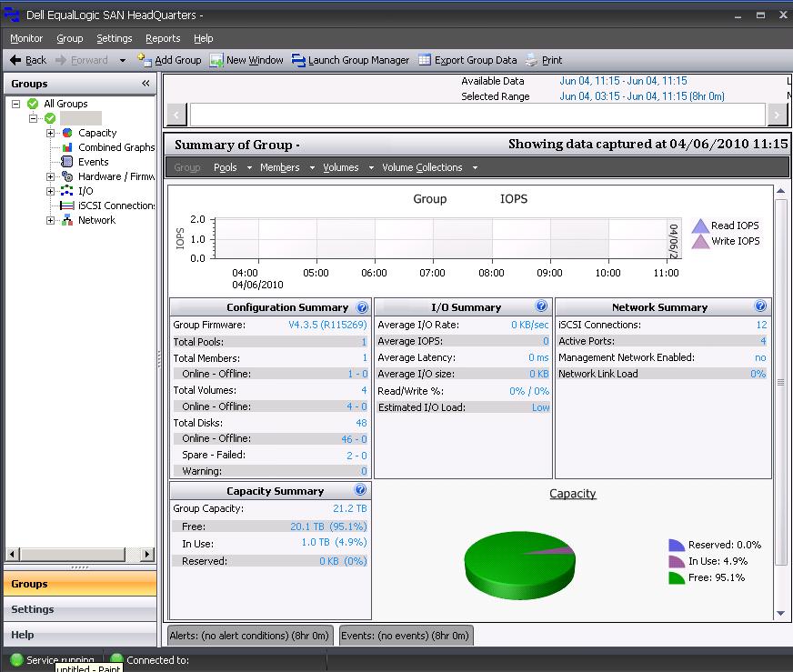Open Capacity Summary help icon
Viewport: 793px width, 672px height.
click(360, 489)
